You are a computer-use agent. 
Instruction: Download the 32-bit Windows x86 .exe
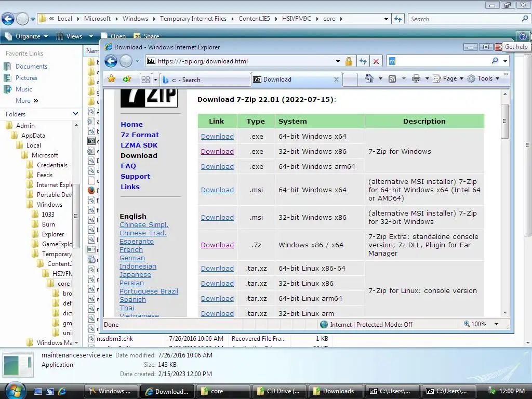[217, 151]
